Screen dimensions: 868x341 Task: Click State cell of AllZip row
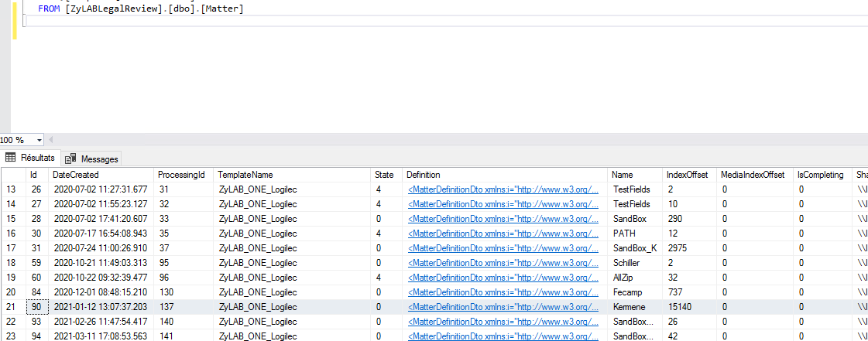click(x=387, y=278)
